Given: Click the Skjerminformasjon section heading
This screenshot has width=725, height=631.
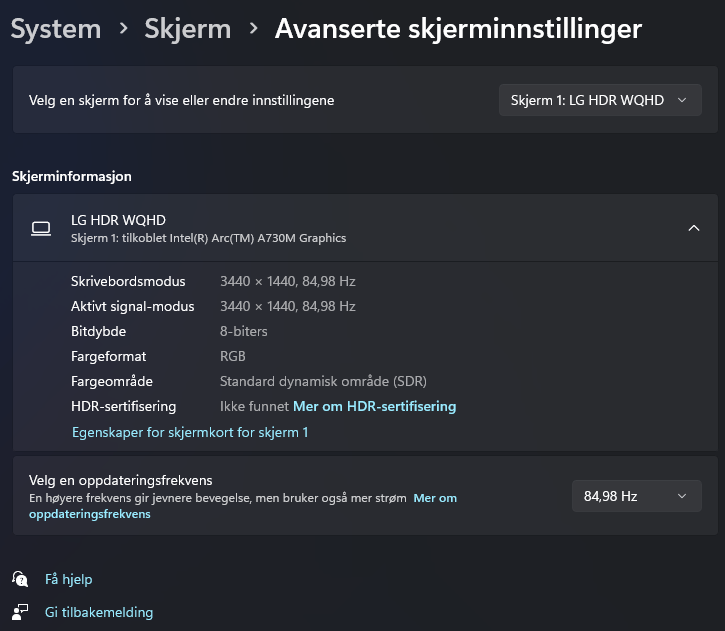Looking at the screenshot, I should pyautogui.click(x=72, y=176).
